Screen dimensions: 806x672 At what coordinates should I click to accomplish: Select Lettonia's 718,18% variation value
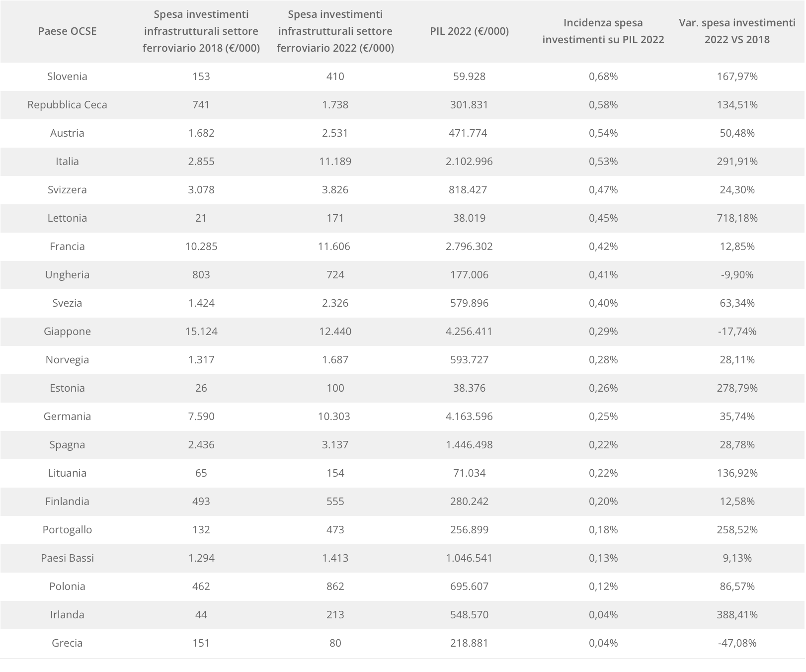click(737, 218)
